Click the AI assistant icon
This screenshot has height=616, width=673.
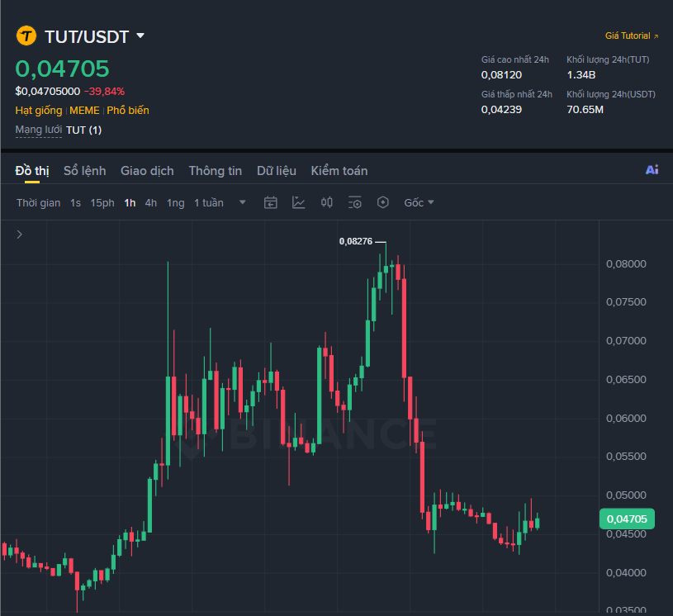[x=652, y=170]
